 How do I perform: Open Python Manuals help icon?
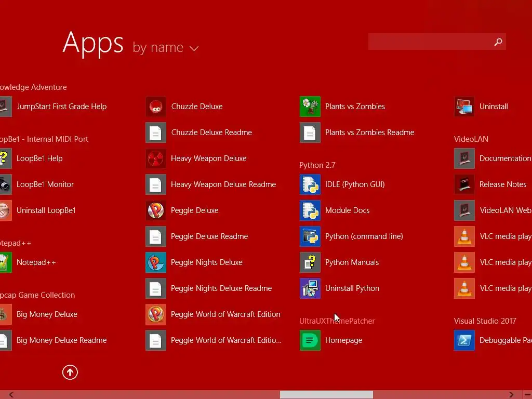click(310, 262)
